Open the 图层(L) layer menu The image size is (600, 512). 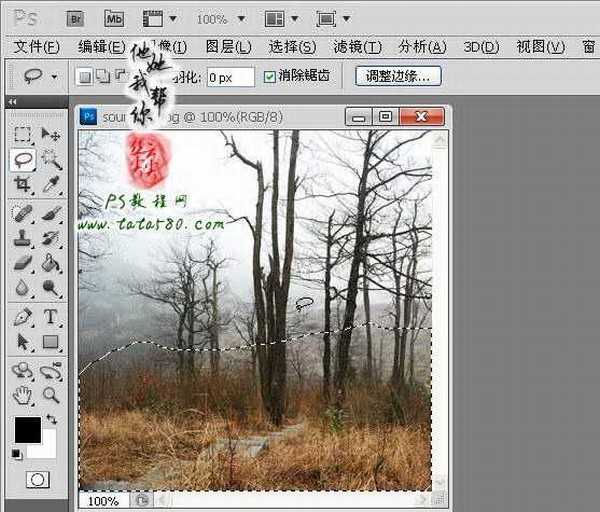pyautogui.click(x=227, y=47)
